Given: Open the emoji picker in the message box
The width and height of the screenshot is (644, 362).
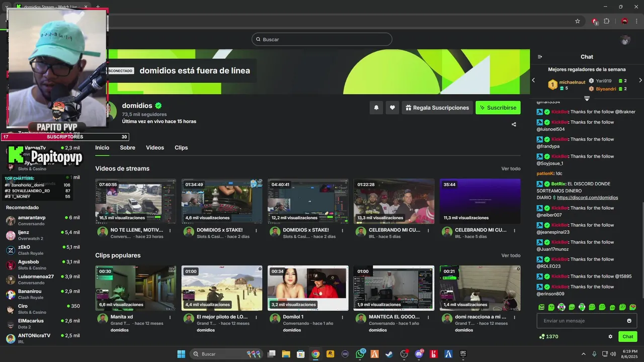Looking at the screenshot, I should 629,321.
